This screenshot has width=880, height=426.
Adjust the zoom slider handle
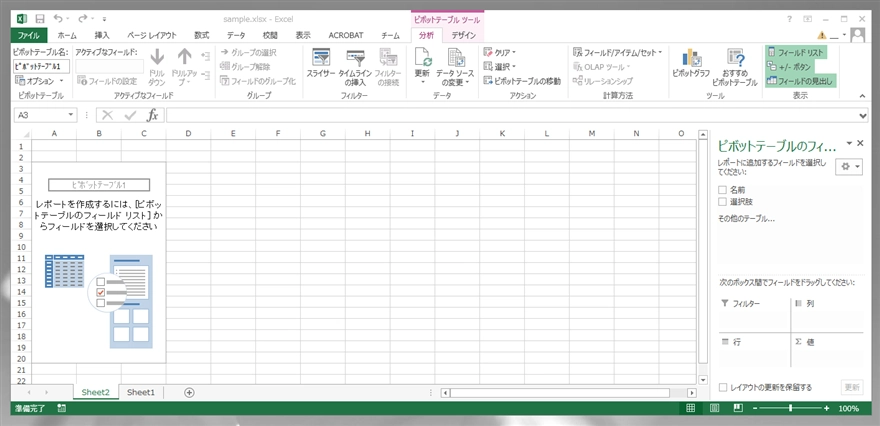click(x=791, y=408)
